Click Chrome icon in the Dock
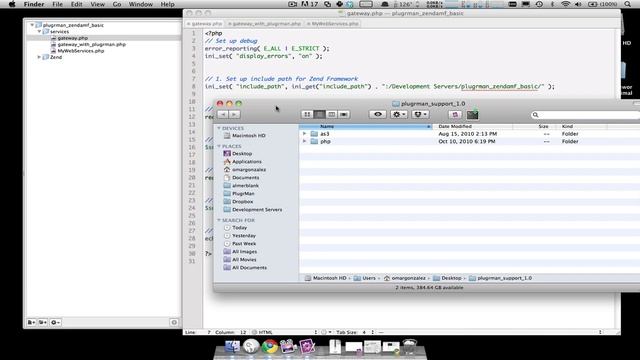Image resolution: width=640 pixels, height=360 pixels. (270, 346)
